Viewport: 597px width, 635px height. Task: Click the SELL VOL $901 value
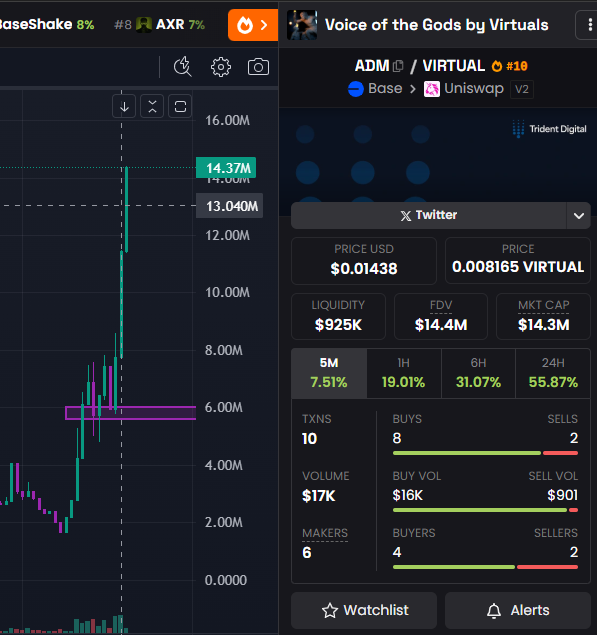(562, 495)
